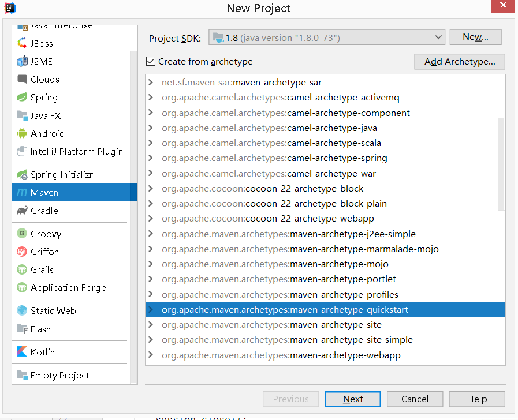Click the JBoss project type icon
518x420 pixels.
tap(22, 43)
